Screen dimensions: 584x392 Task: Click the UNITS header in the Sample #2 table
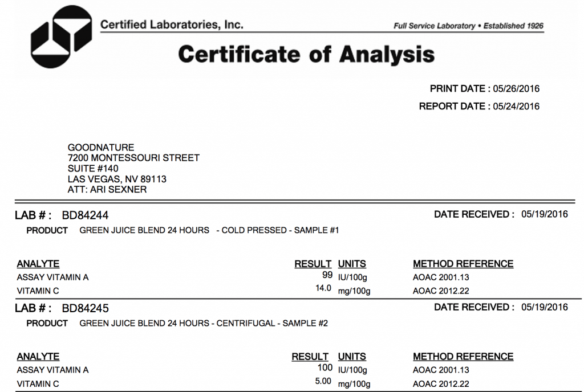point(352,356)
